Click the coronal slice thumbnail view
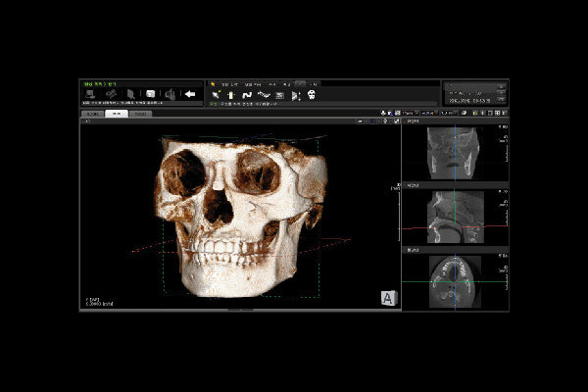588x392 pixels. click(x=453, y=153)
